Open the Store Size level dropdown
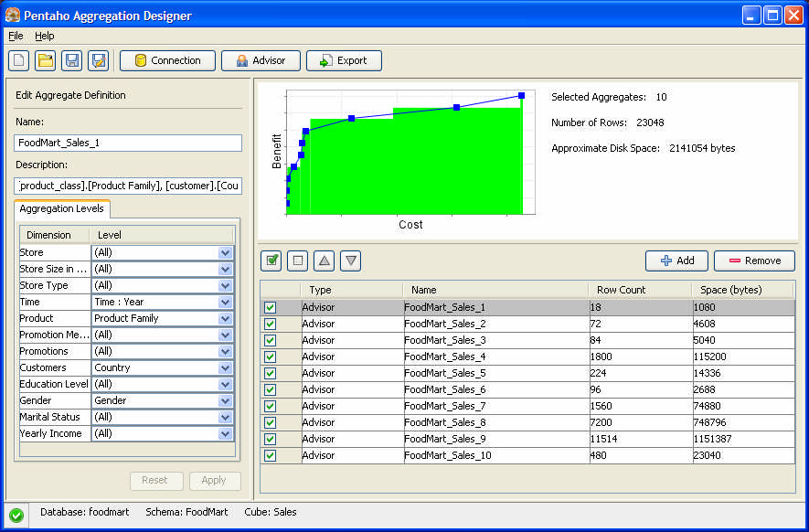 [x=225, y=270]
